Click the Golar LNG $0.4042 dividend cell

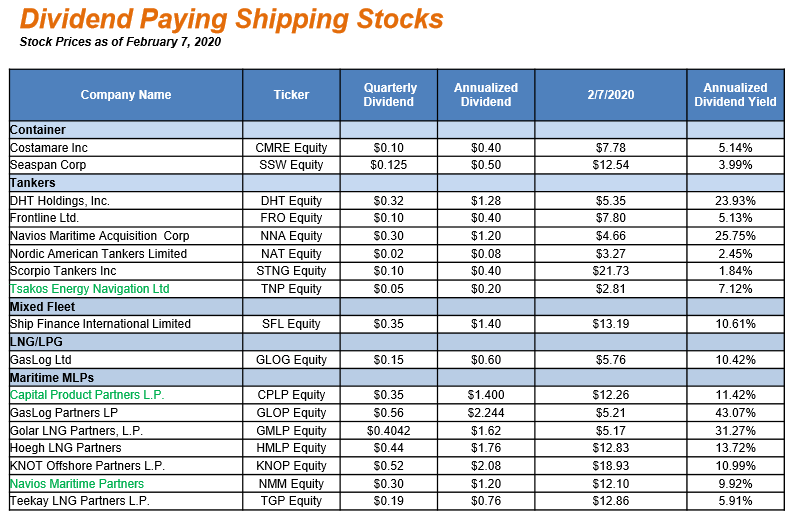click(390, 430)
